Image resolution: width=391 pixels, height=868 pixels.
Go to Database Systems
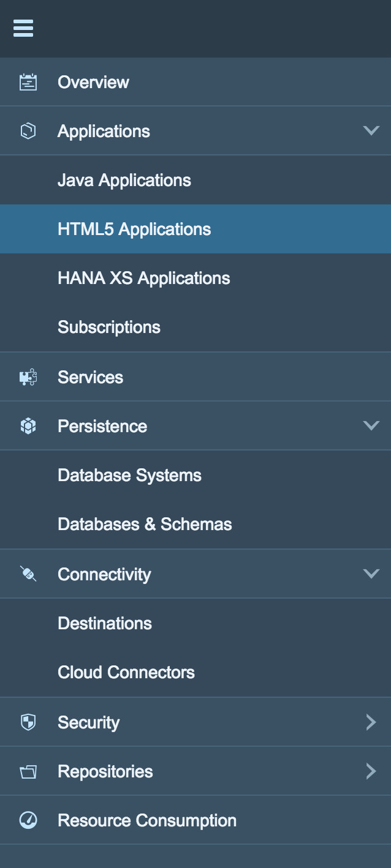129,474
